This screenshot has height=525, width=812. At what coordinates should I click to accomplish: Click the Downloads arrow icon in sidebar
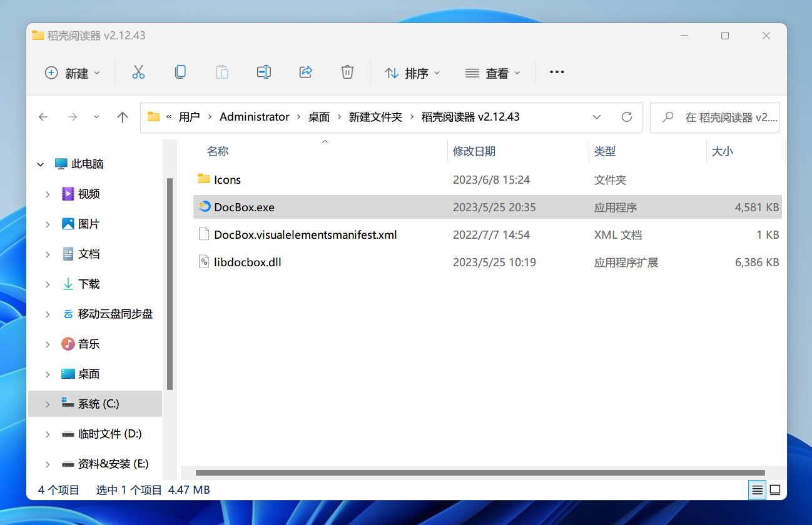click(68, 284)
